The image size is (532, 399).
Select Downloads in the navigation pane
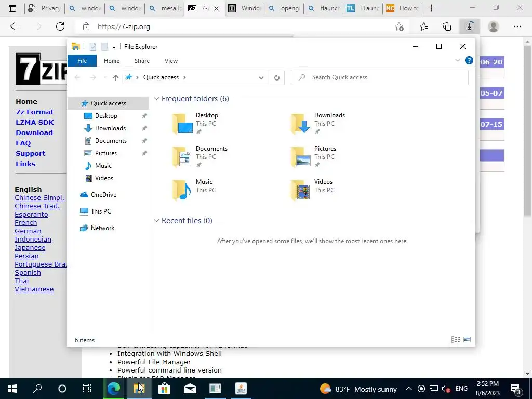coord(110,128)
